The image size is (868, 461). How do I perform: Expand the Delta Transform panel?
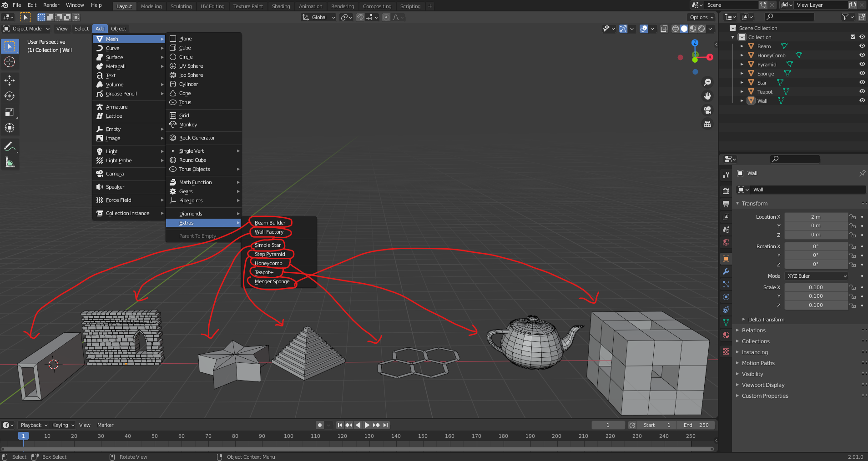766,320
